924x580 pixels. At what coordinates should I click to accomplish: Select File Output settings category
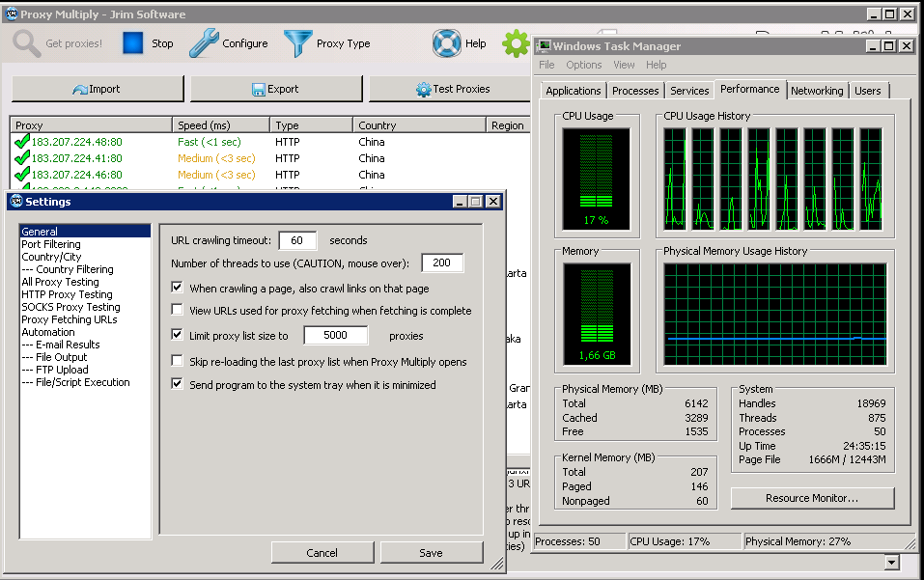click(85, 357)
